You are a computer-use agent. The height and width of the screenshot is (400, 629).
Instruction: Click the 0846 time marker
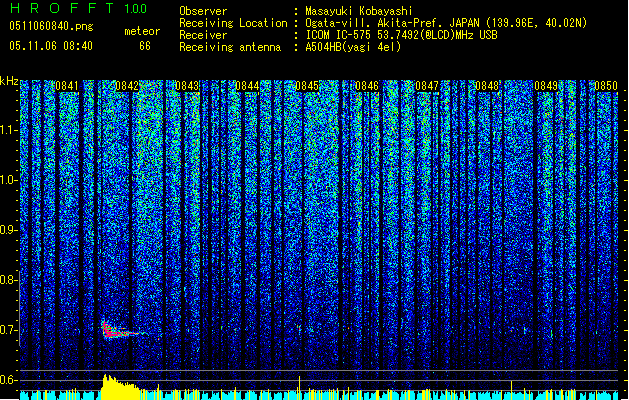coord(367,86)
